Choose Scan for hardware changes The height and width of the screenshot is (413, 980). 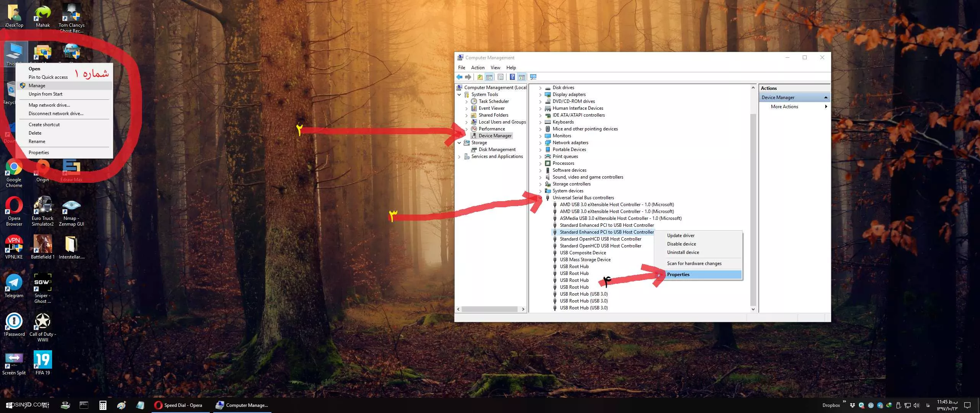[698, 263]
